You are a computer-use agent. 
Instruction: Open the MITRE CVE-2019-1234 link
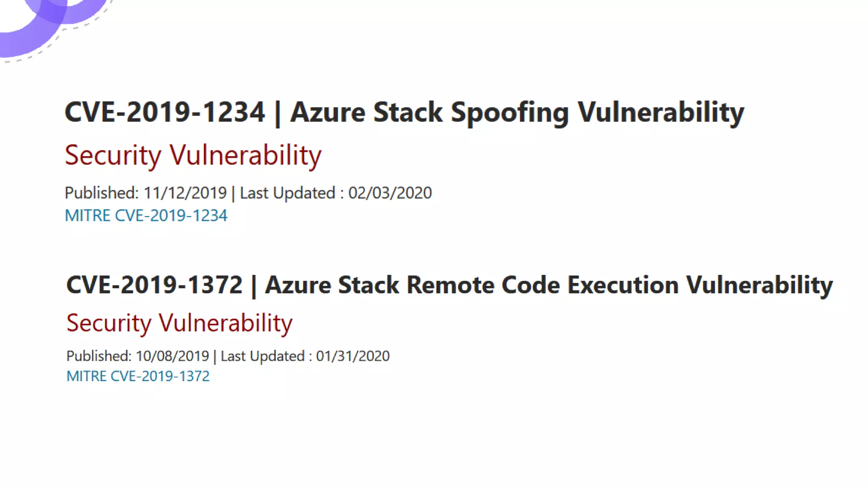(146, 216)
